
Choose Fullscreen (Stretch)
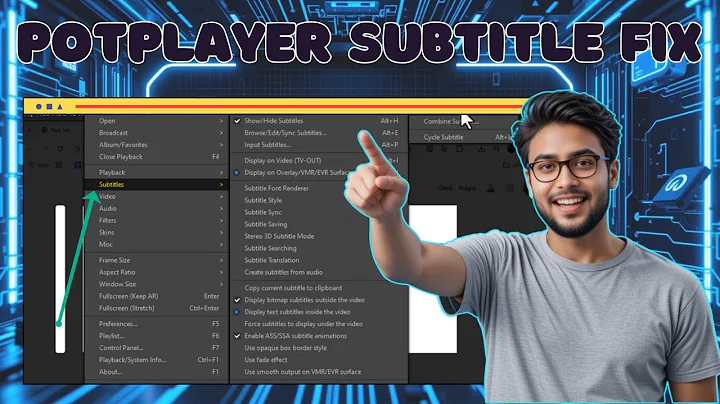[x=157, y=308]
